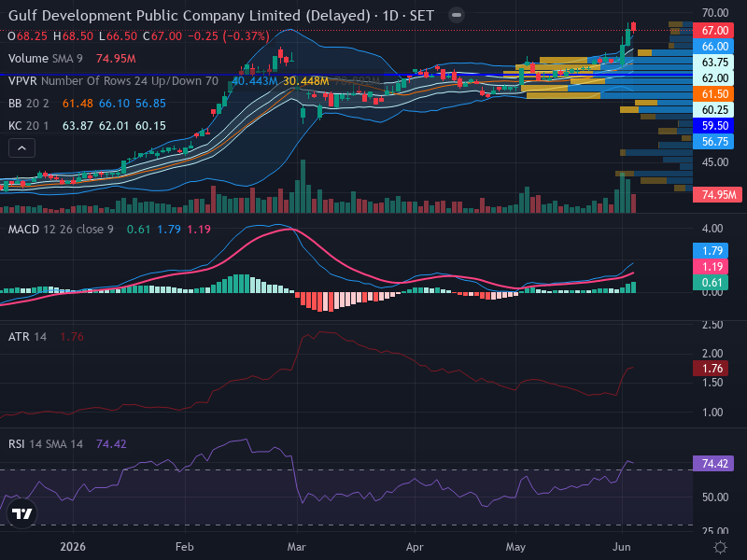Screen dimensions: 747x560
Task: Open the TradingView logo link
Action: click(21, 513)
